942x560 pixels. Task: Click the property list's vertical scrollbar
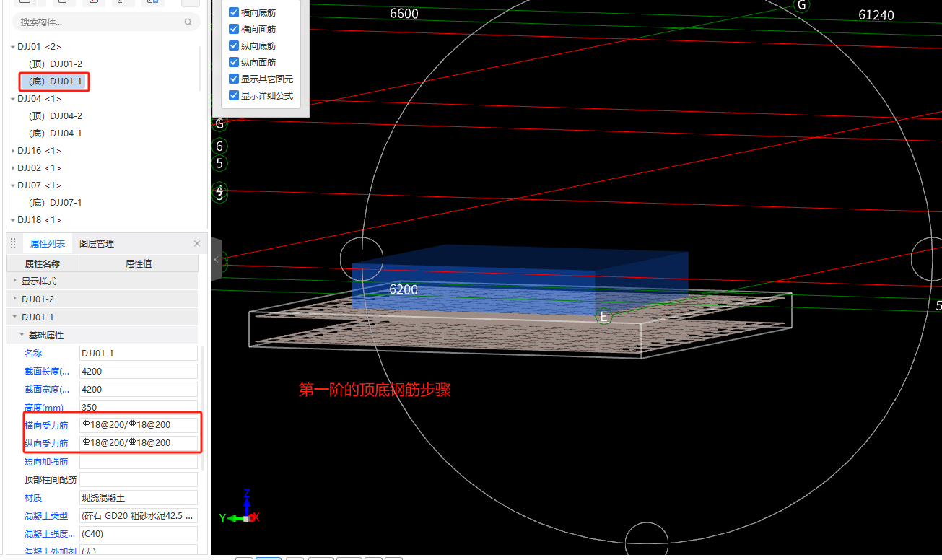tap(203, 408)
